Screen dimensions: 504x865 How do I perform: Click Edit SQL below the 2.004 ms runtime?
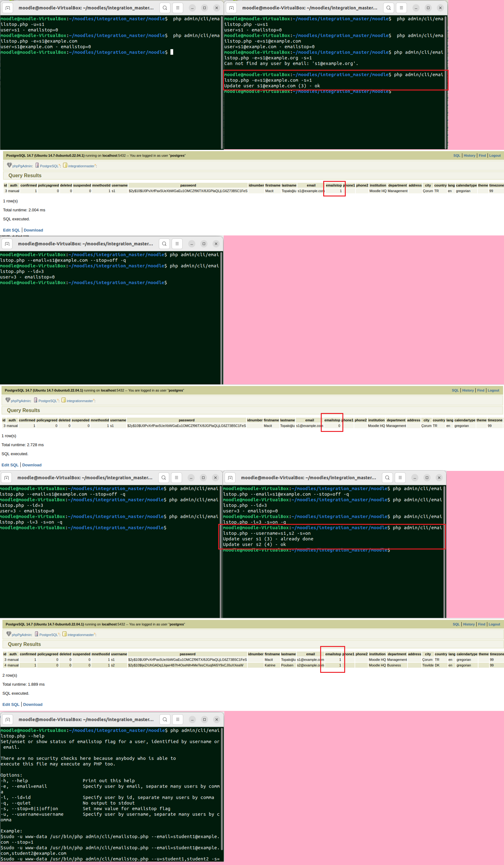(11, 230)
